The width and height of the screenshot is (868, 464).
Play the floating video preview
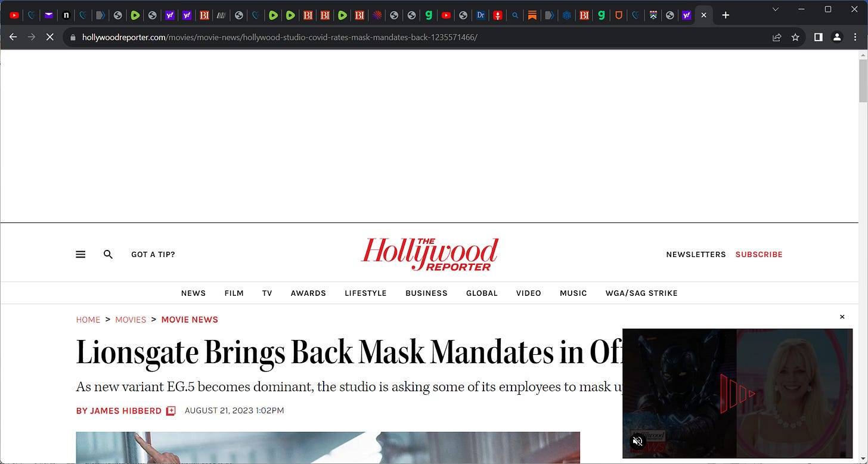click(737, 394)
